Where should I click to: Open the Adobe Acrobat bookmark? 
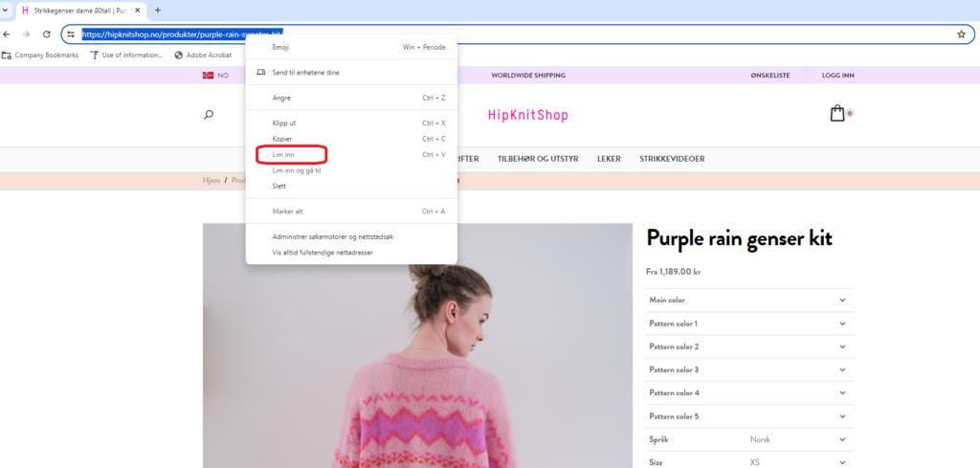197,55
